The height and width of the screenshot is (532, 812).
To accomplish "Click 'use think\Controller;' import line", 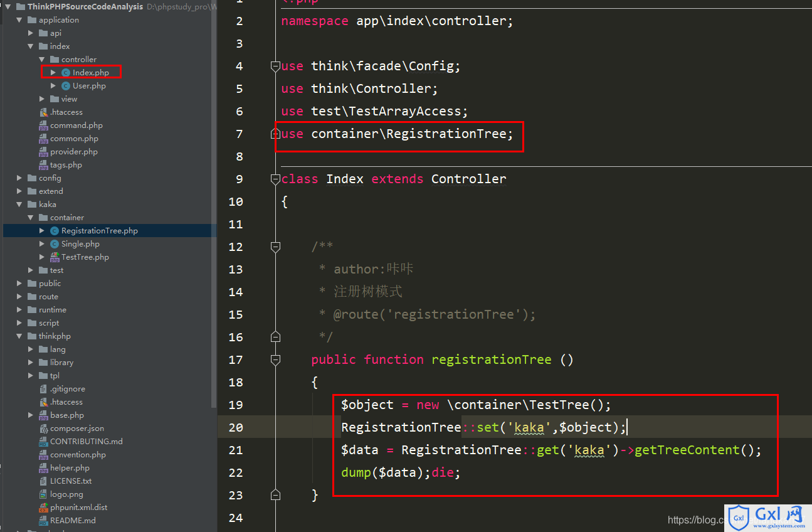I will click(359, 88).
